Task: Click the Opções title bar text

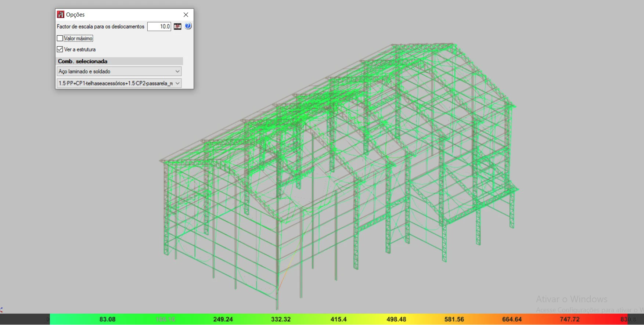Action: click(x=75, y=15)
